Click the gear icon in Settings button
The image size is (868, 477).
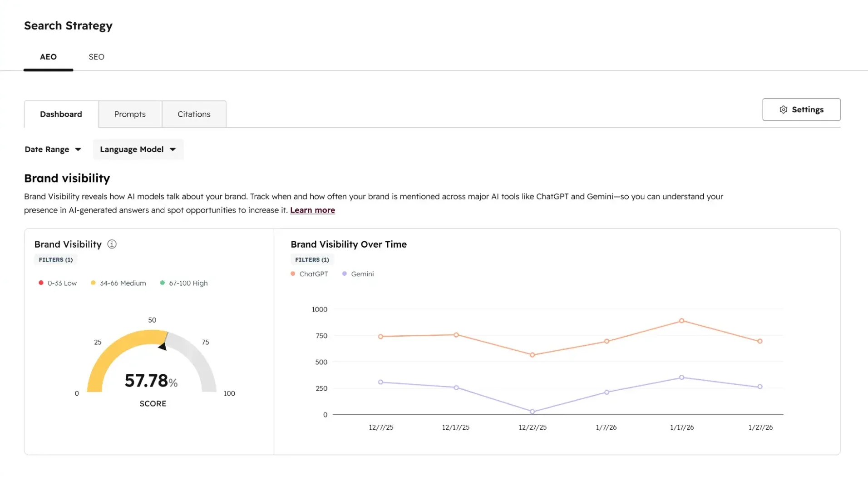pos(783,109)
